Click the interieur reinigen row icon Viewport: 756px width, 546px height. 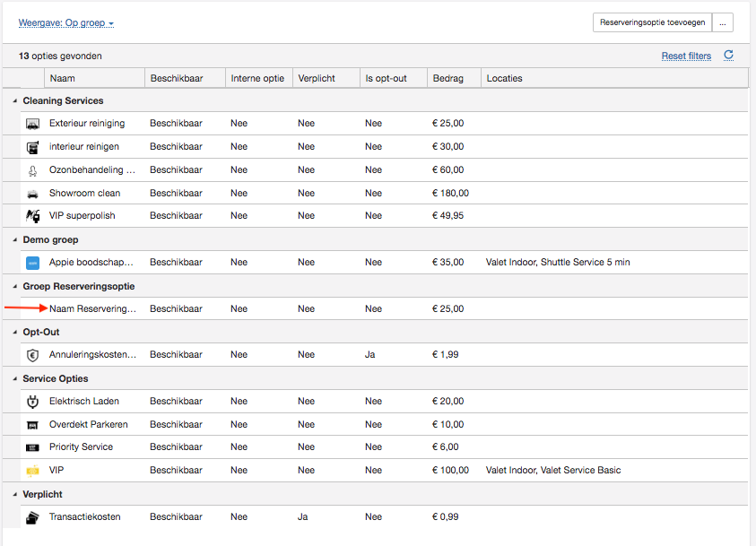[32, 147]
